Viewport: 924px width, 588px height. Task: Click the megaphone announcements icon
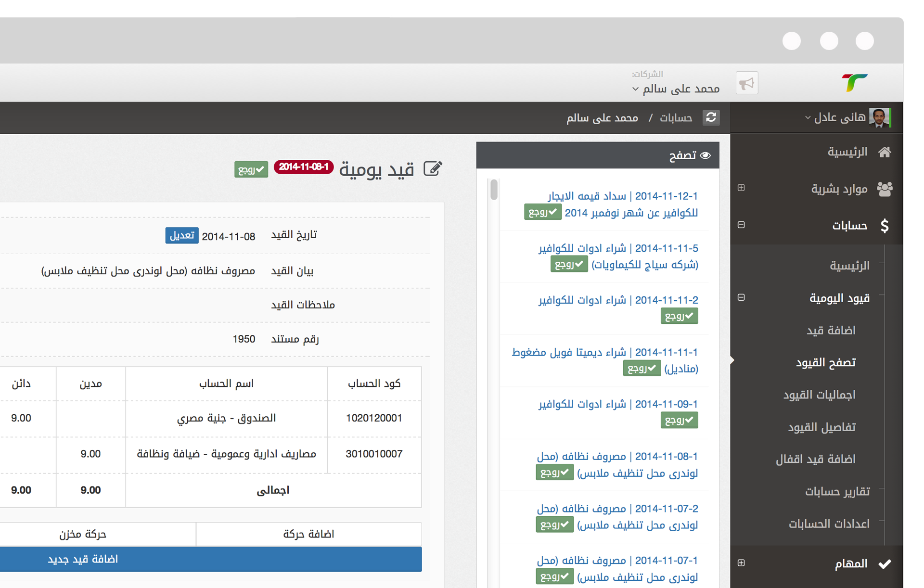746,84
